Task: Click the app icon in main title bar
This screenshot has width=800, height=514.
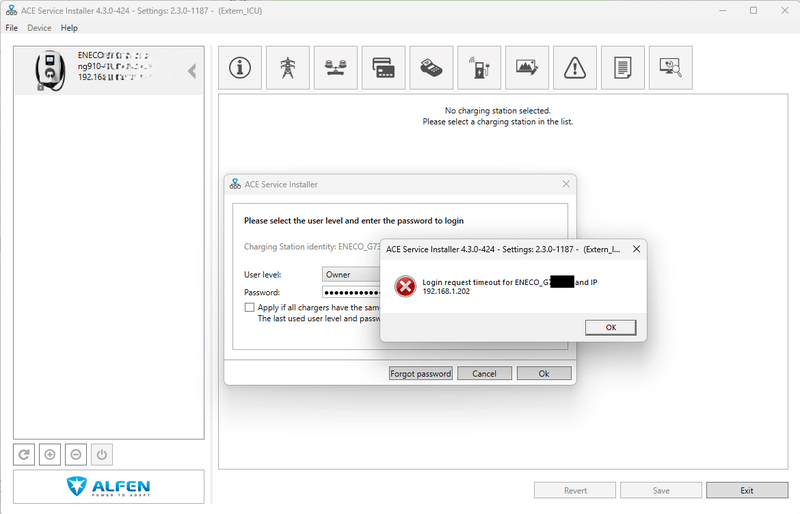Action: 11,10
